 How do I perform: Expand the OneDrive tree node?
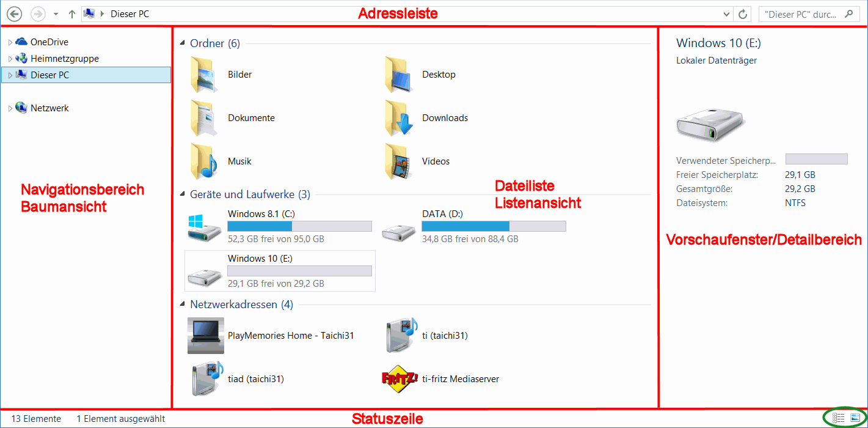(10, 42)
